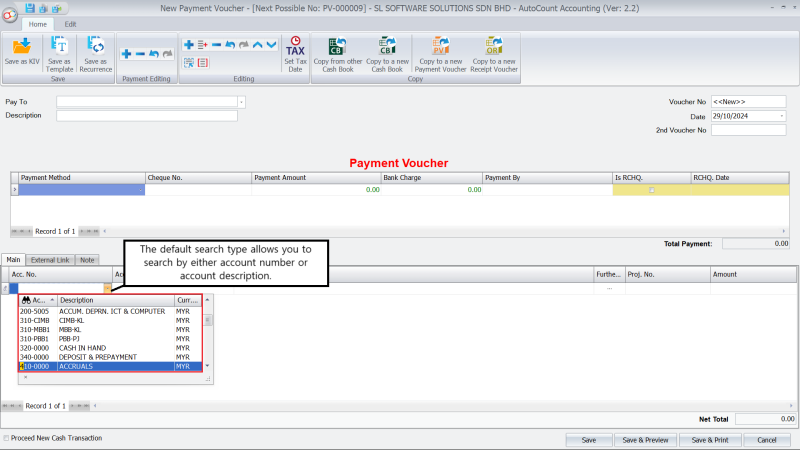The height and width of the screenshot is (450, 800).
Task: Open the Note tab
Action: (87, 260)
